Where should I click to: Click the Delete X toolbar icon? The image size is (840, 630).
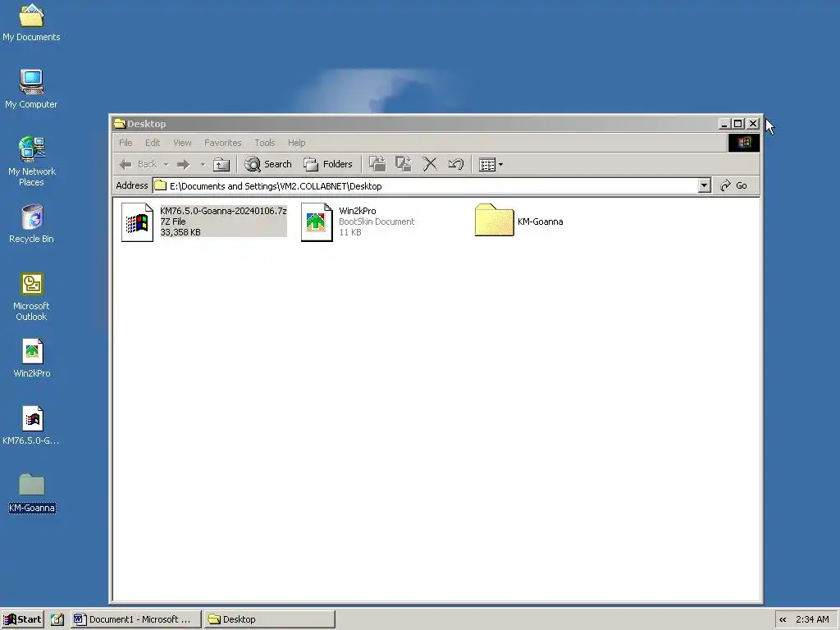point(430,164)
